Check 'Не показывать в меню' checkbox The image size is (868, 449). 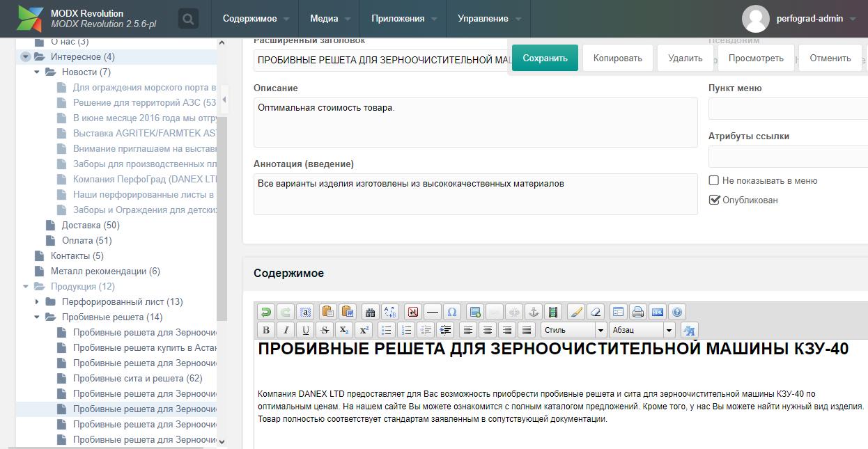[x=714, y=180]
